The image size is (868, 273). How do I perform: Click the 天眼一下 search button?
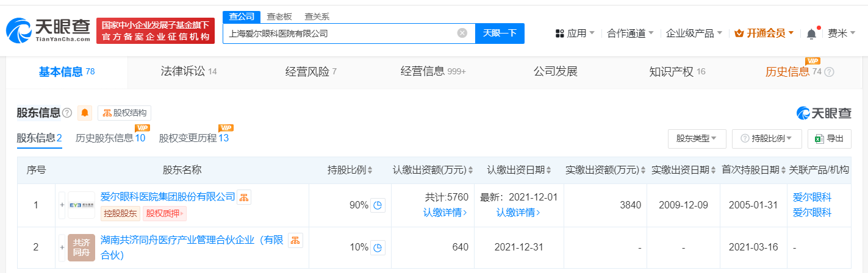pyautogui.click(x=500, y=33)
